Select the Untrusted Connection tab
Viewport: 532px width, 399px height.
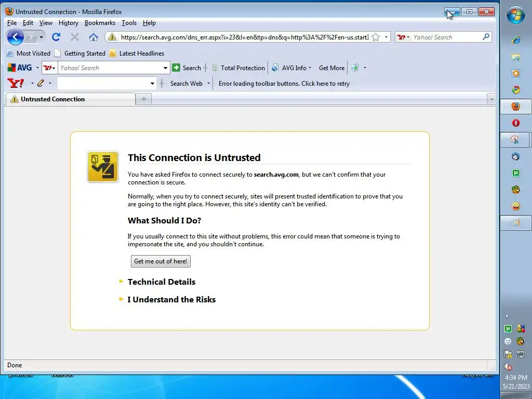[70, 99]
